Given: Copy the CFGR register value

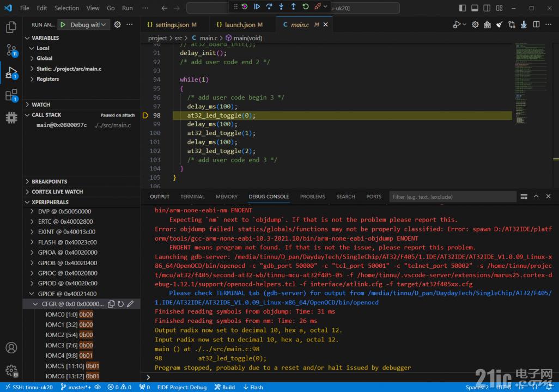Looking at the screenshot, I should (111, 304).
